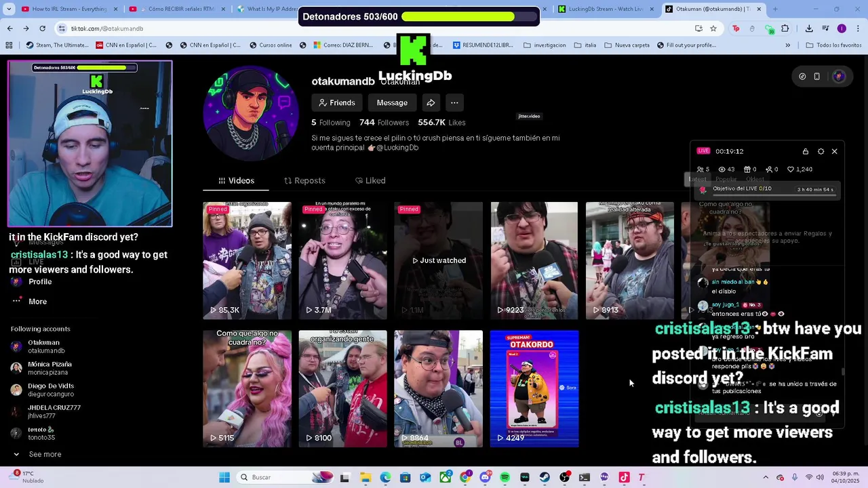Open the Cursos online bookmark

tap(271, 45)
